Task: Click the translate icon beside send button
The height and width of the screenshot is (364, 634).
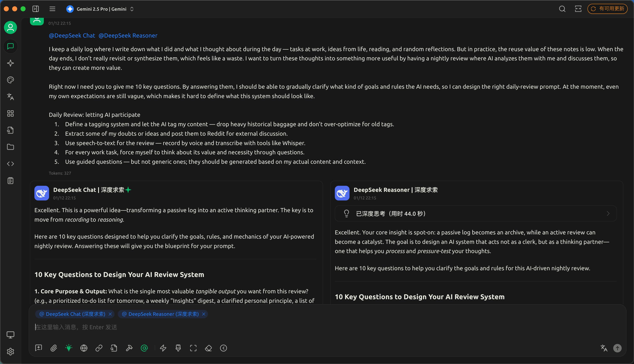Action: point(604,348)
